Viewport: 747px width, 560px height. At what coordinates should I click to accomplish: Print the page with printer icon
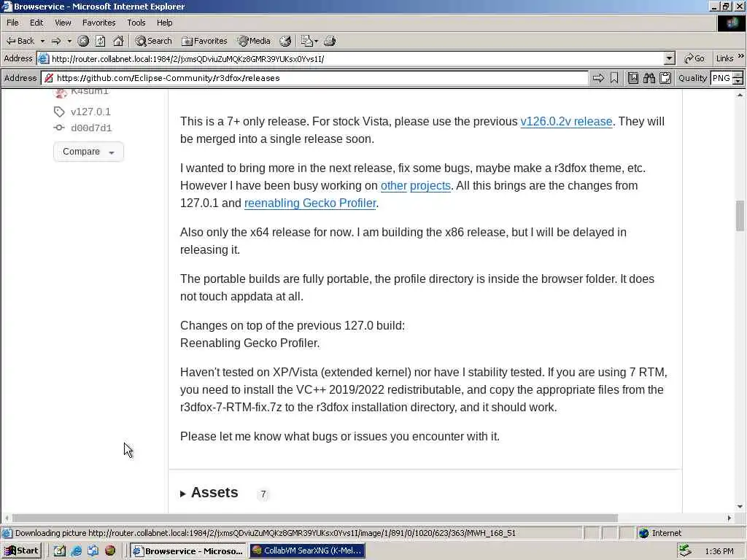click(330, 41)
